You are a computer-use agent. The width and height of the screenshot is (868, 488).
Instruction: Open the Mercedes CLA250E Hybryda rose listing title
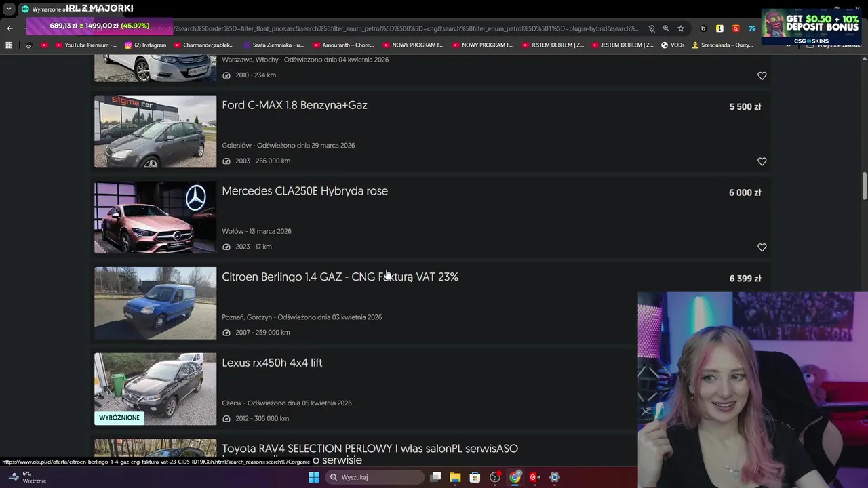tap(304, 191)
